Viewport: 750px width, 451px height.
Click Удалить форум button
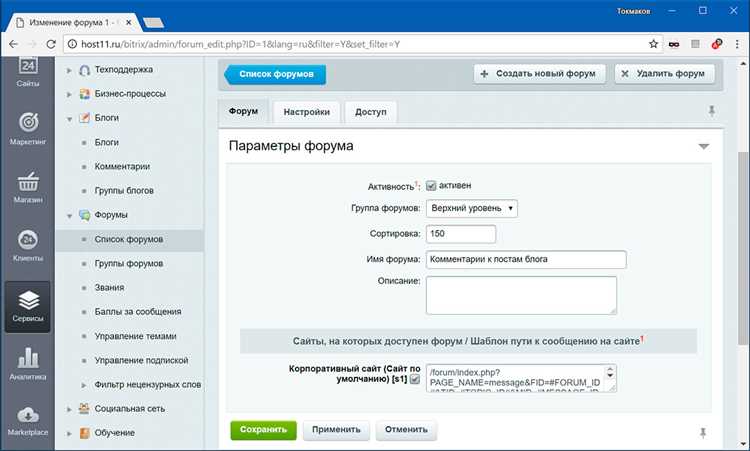pyautogui.click(x=665, y=74)
